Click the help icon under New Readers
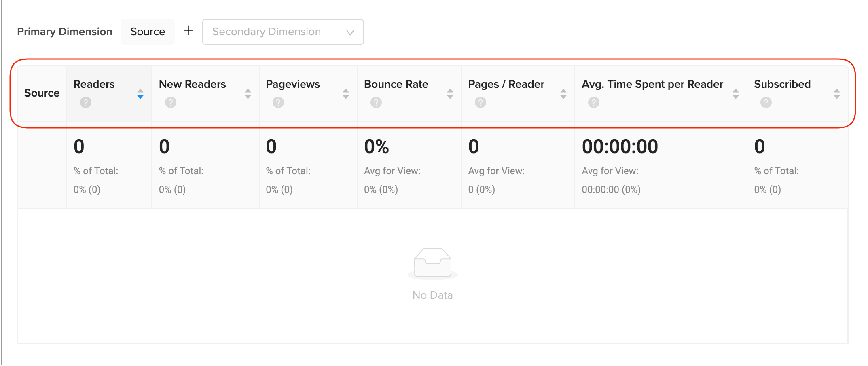 pos(170,102)
